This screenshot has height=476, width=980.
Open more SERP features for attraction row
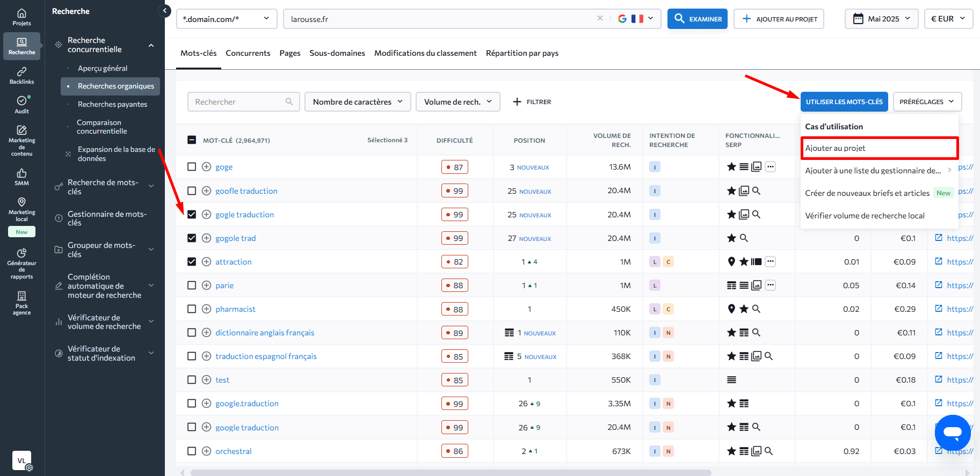770,262
